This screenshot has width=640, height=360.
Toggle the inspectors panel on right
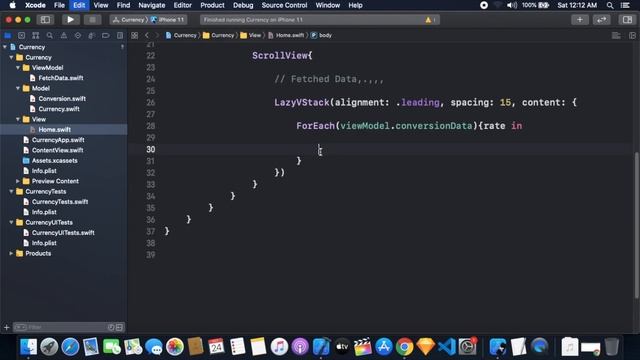coord(627,20)
